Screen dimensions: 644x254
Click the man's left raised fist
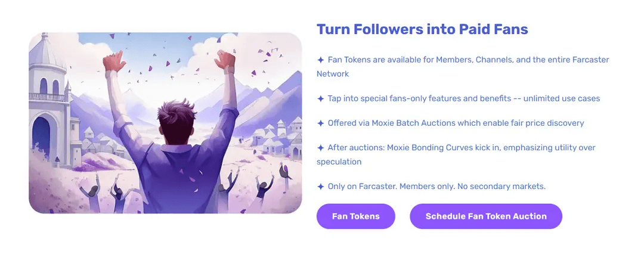(x=114, y=61)
